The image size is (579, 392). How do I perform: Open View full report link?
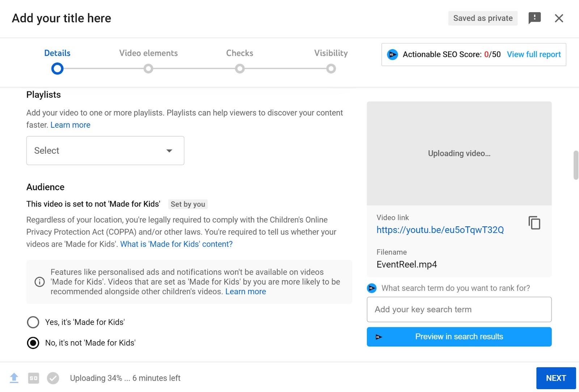click(x=533, y=55)
